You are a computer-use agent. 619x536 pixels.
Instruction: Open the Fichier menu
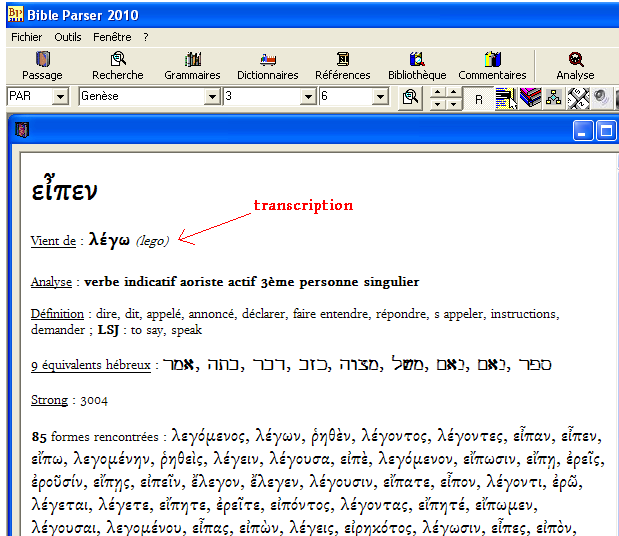click(26, 37)
